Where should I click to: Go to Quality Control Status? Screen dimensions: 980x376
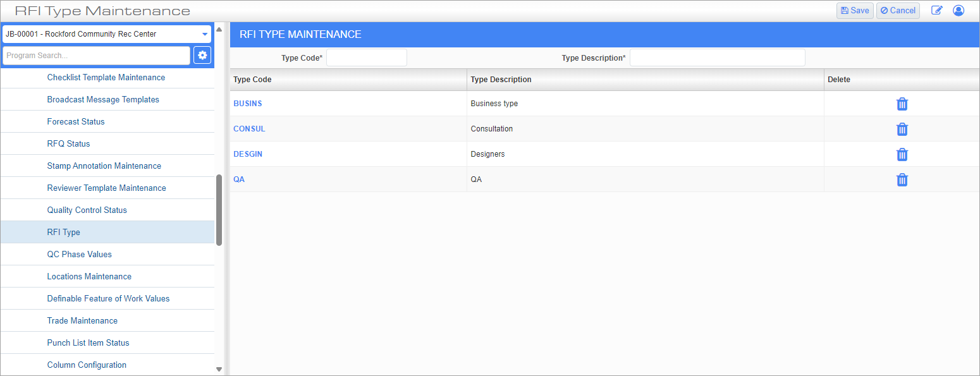coord(87,210)
